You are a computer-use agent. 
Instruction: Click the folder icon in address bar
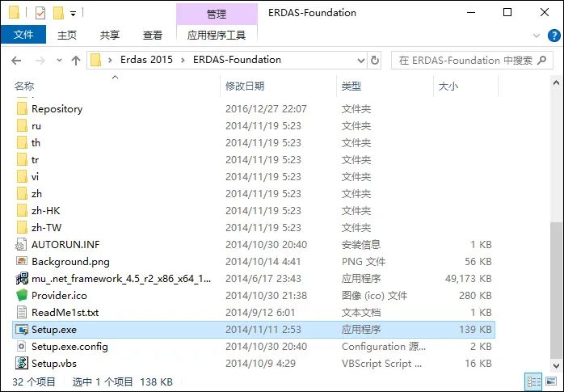click(95, 60)
